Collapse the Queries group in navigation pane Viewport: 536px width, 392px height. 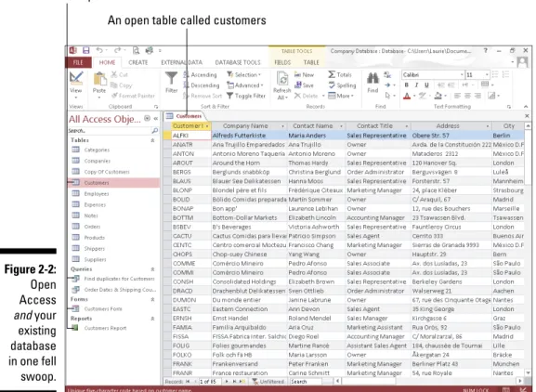pos(152,269)
